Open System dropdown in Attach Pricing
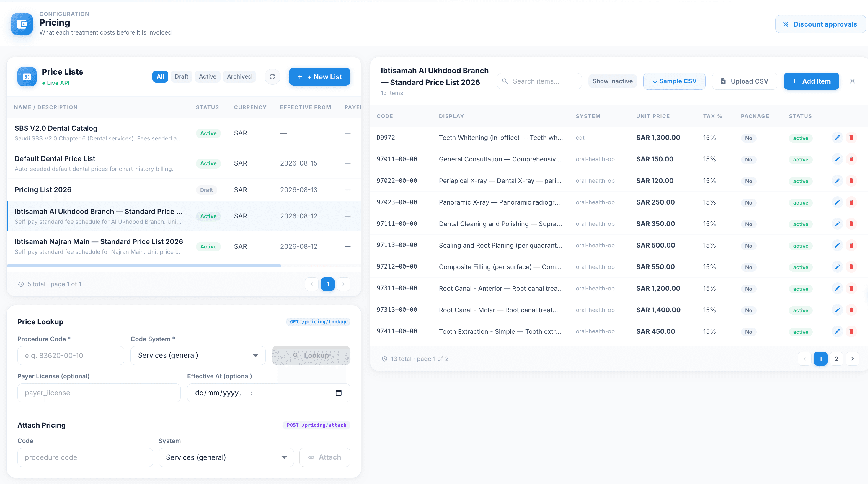Screen dimensions: 868x484 pos(226,457)
